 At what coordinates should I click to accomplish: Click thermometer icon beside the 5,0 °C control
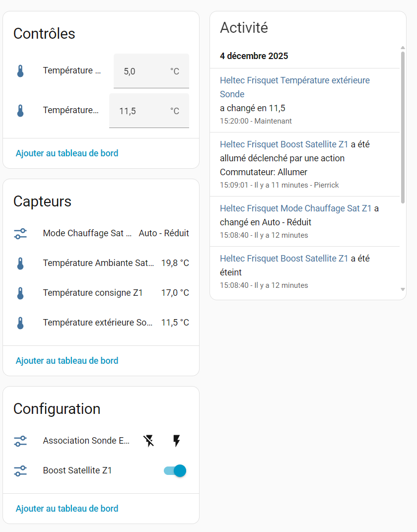click(20, 71)
